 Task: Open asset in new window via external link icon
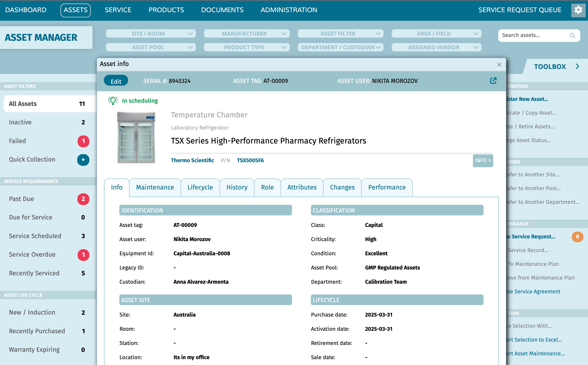coord(493,81)
